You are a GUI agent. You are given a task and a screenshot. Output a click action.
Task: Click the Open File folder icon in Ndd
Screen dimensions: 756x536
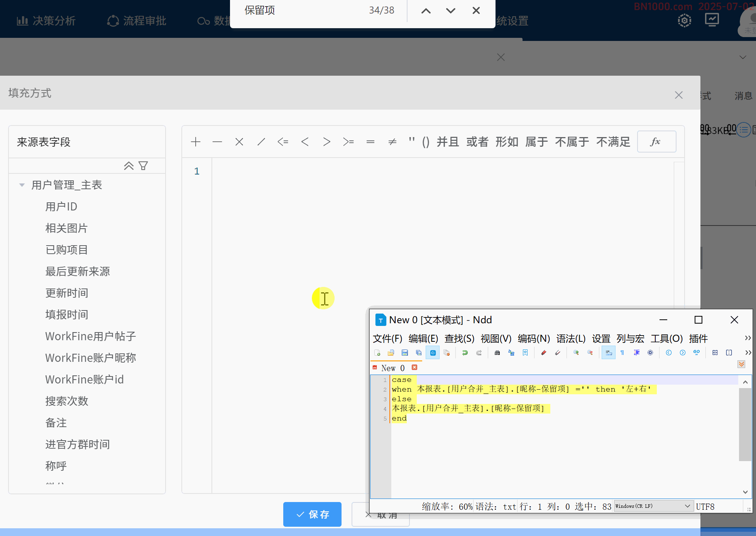(391, 353)
